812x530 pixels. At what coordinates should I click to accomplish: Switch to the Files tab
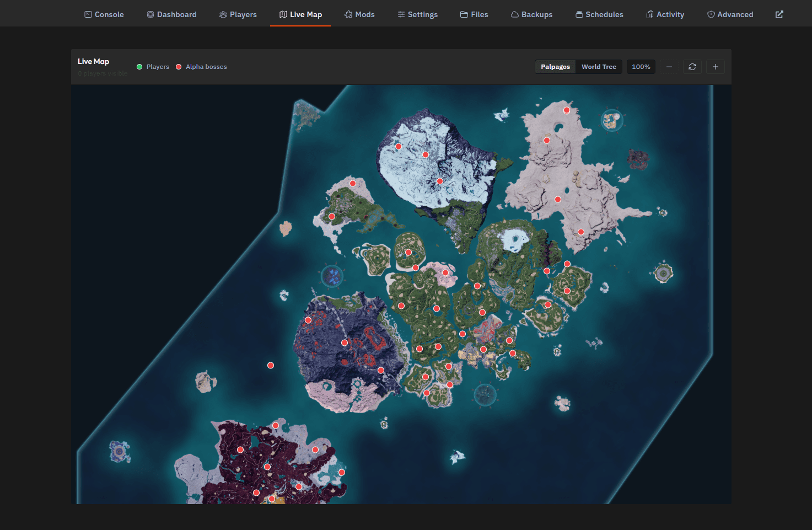pyautogui.click(x=474, y=14)
